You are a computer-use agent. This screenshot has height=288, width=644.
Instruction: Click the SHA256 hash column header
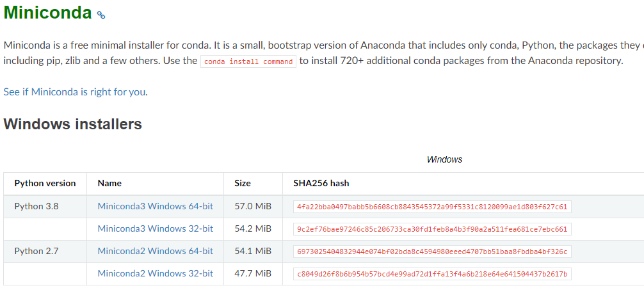[x=321, y=183]
